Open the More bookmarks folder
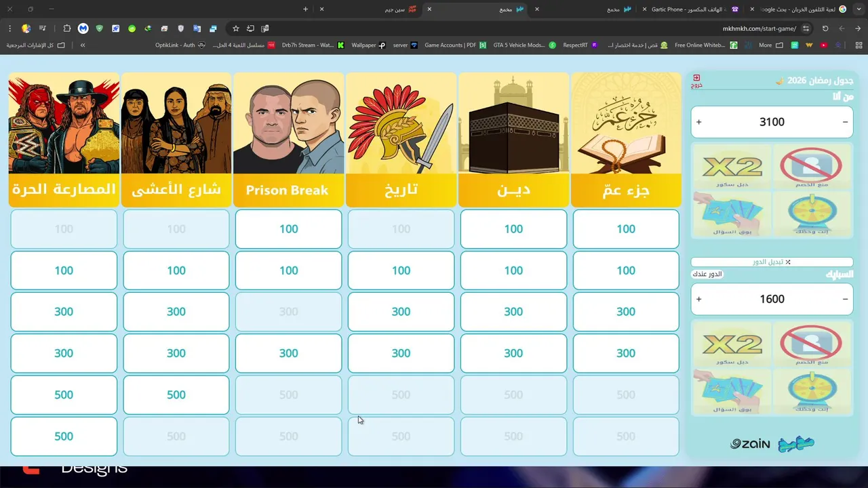 pos(770,45)
